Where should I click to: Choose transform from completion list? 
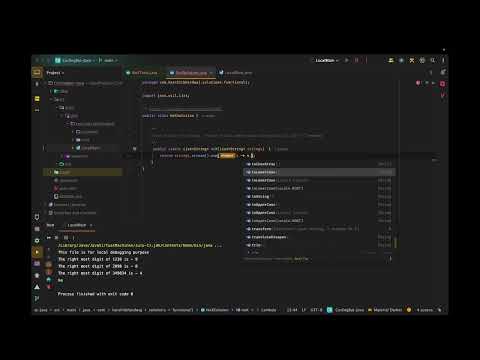click(x=319, y=229)
